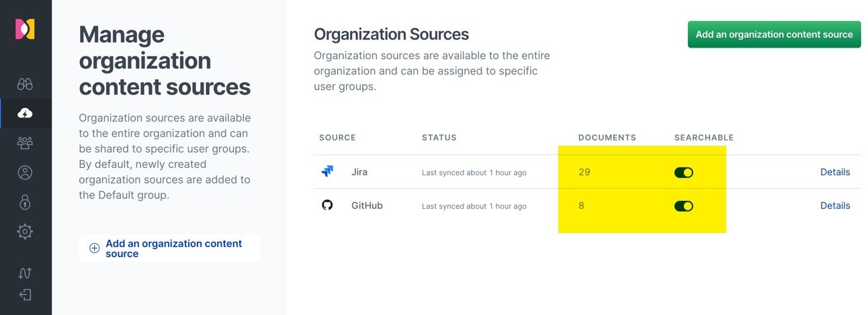Click the Jira source name
The width and height of the screenshot is (868, 315).
(x=359, y=172)
